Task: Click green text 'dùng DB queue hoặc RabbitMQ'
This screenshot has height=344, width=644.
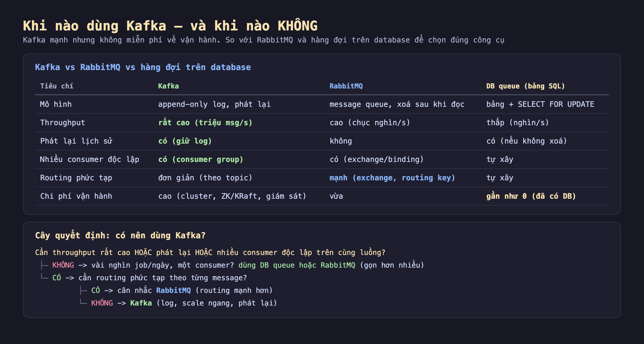Action: (x=297, y=265)
